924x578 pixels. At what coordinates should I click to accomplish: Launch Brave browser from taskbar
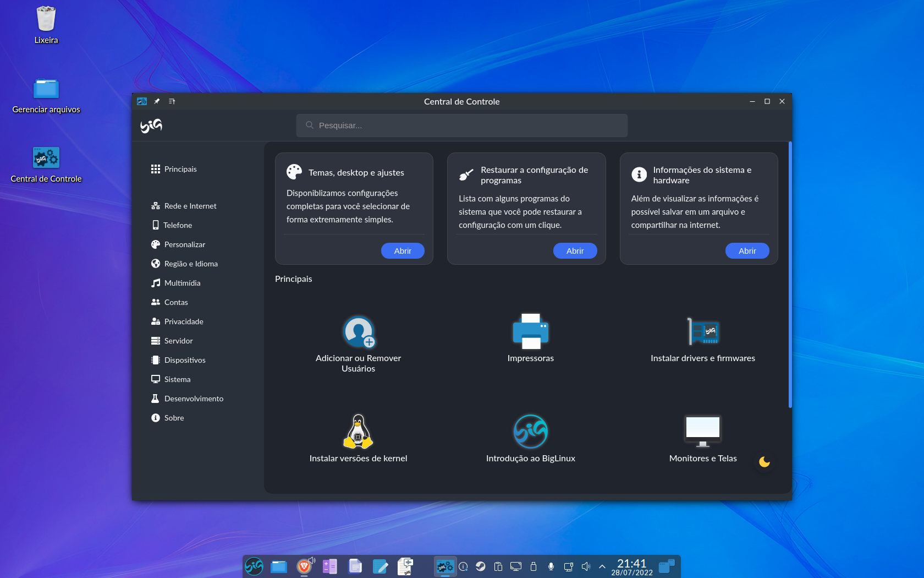(304, 566)
